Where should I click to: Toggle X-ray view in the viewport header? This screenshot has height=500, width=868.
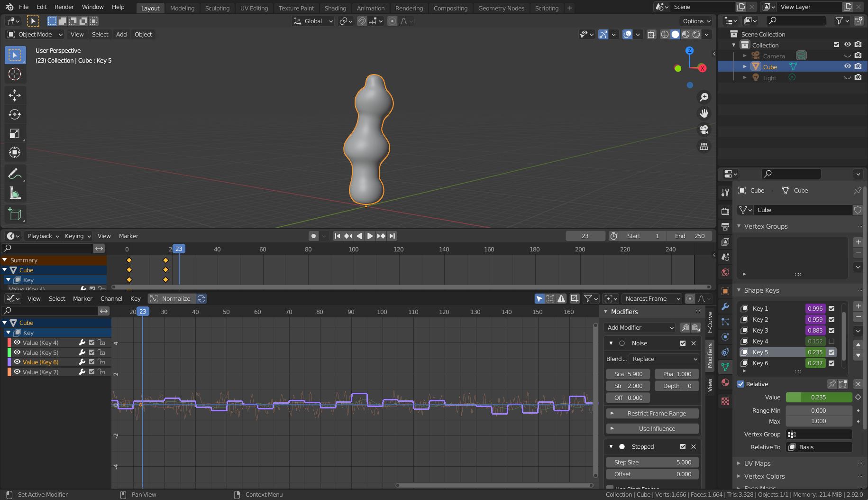point(651,34)
